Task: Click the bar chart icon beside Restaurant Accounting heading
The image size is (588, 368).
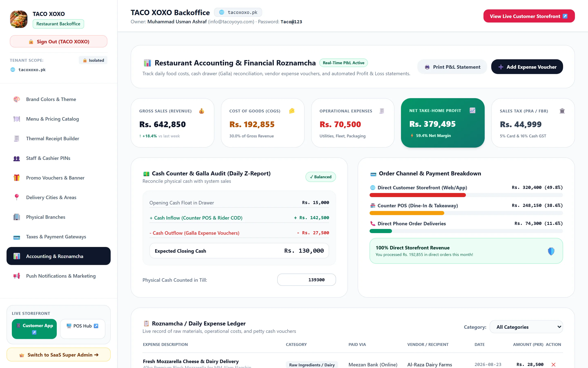Action: point(147,63)
